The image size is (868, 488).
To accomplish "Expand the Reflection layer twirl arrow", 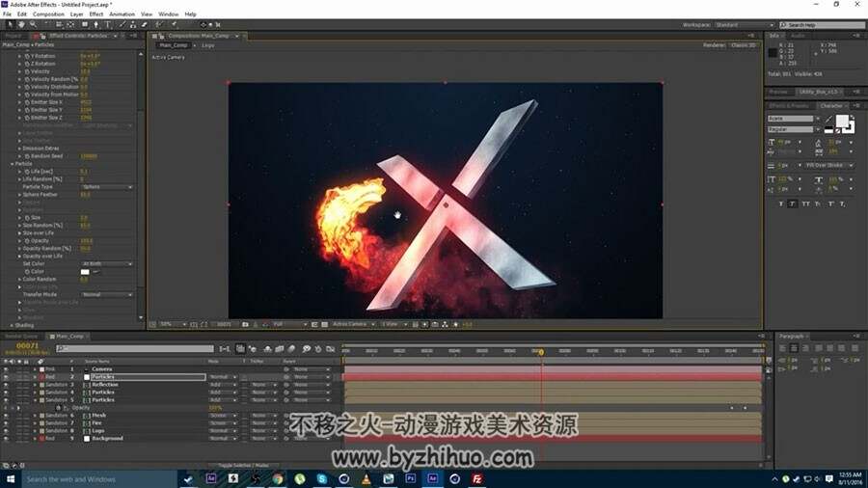I will [x=35, y=385].
